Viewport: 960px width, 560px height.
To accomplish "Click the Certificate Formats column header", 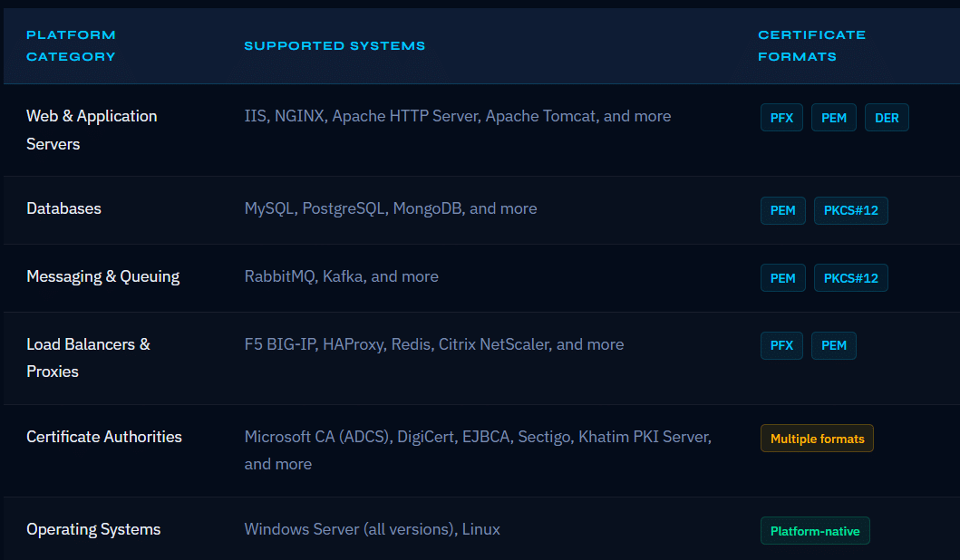I will [812, 46].
